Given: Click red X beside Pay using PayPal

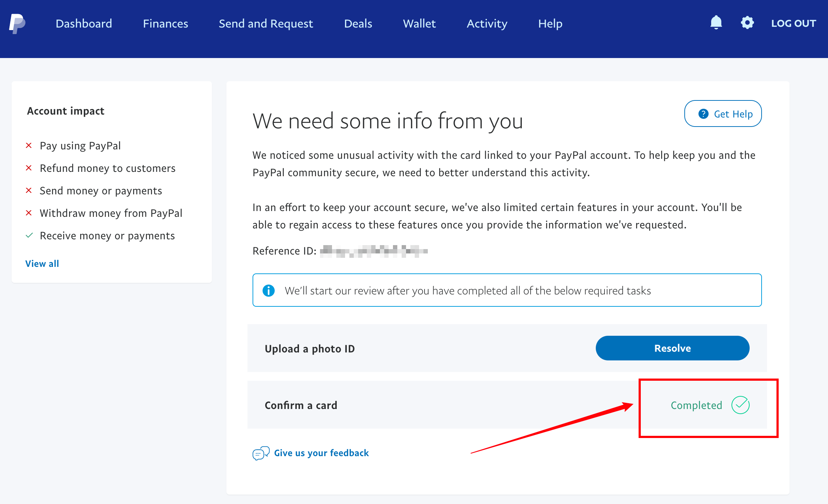Looking at the screenshot, I should [29, 146].
